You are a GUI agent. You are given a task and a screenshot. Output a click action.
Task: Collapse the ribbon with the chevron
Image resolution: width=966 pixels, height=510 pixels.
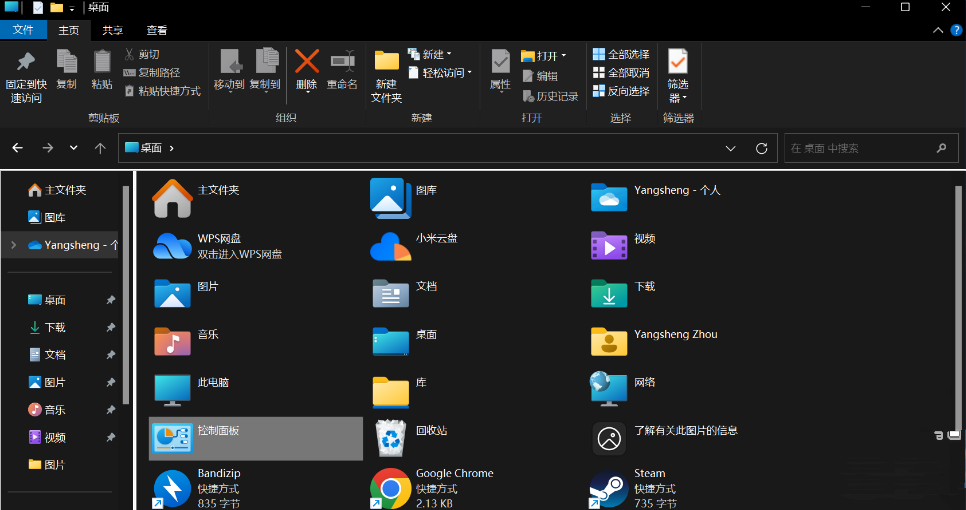pyautogui.click(x=938, y=31)
